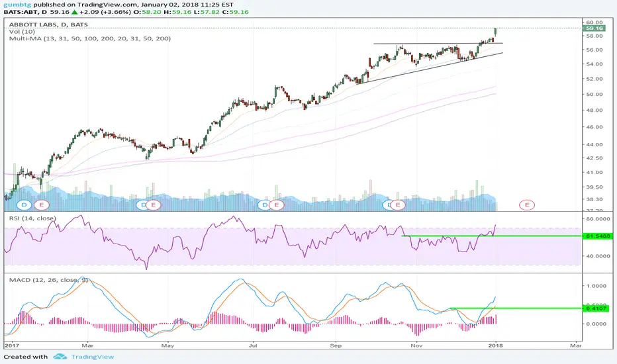This screenshot has height=364, width=617.
Task: Click the dividend D marker in July 2017
Action: click(265, 205)
